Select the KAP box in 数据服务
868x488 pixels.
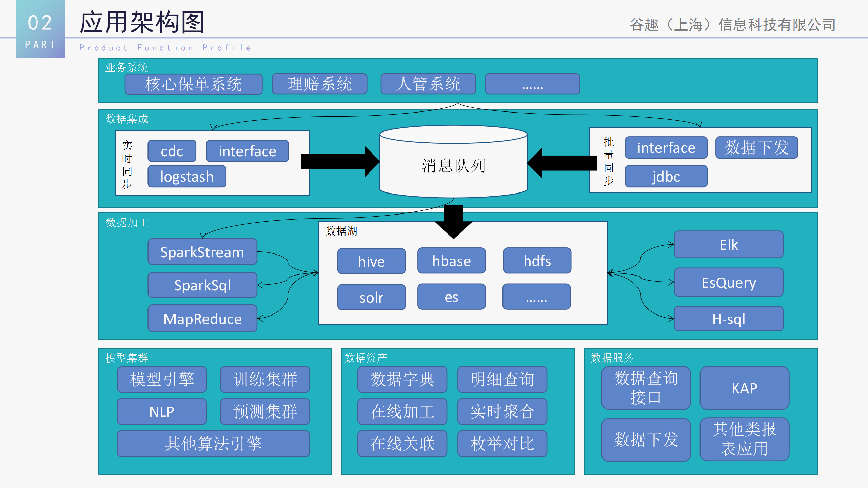(744, 388)
